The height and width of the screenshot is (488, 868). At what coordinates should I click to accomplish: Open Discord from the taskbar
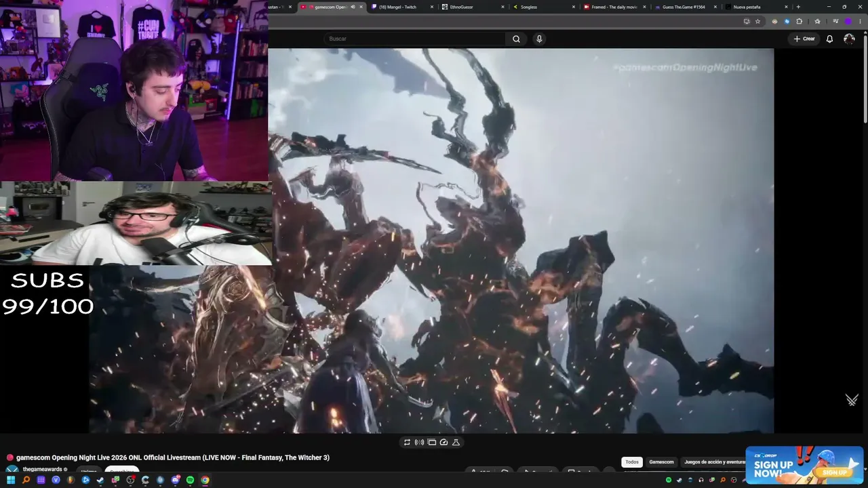(x=175, y=480)
